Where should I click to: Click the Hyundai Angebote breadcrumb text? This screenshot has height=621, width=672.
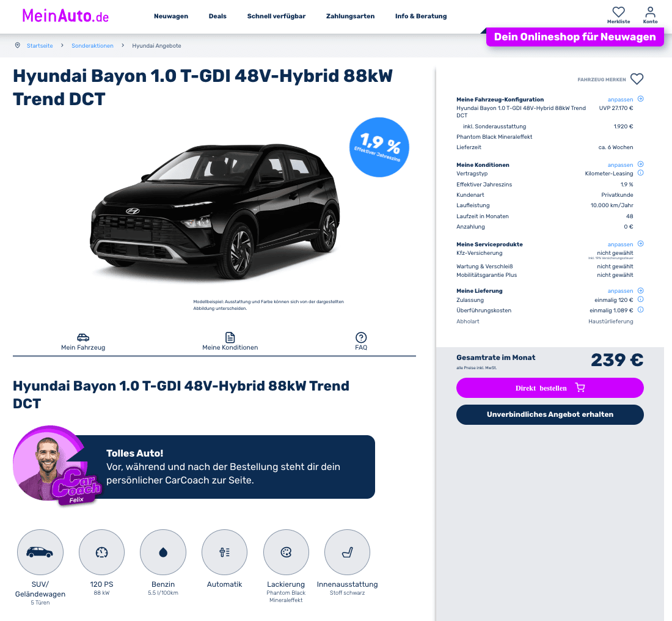coord(156,46)
